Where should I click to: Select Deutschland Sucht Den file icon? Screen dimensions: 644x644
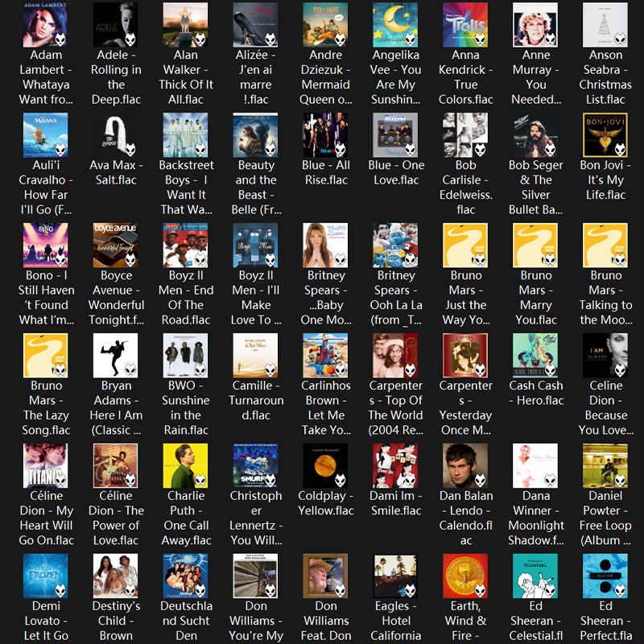click(185, 576)
